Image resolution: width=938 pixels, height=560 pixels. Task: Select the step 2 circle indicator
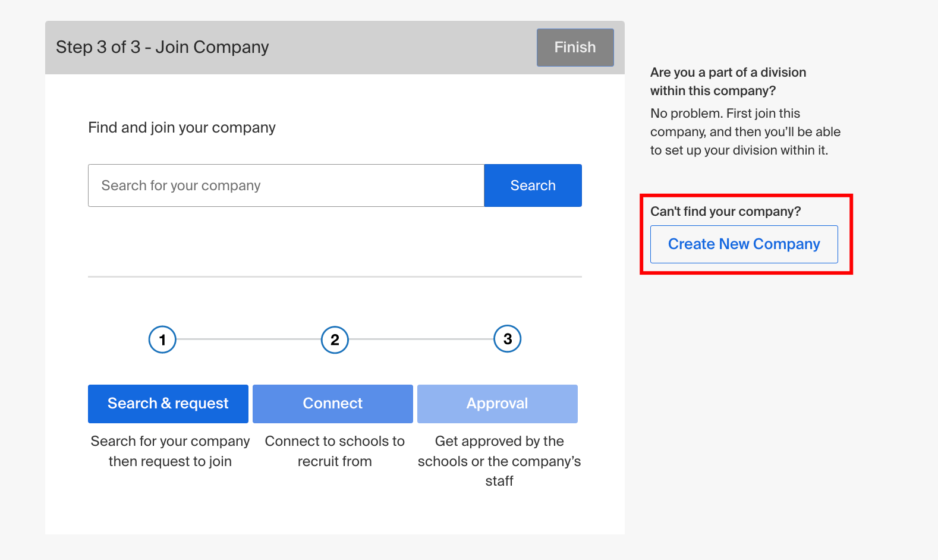[x=335, y=339]
